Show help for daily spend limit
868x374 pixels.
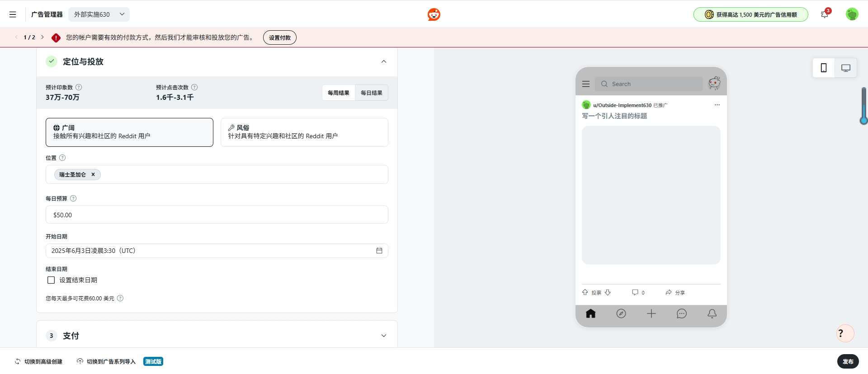pos(120,298)
